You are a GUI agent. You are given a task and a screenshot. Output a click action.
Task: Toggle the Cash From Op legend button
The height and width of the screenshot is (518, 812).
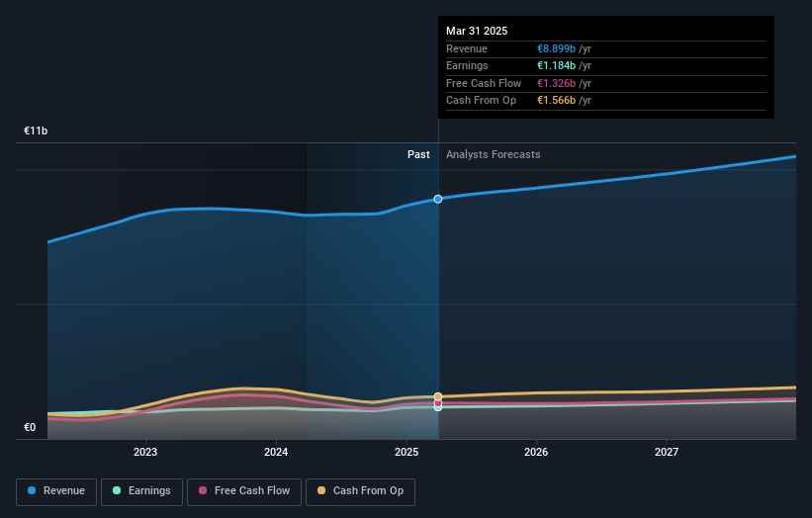360,491
